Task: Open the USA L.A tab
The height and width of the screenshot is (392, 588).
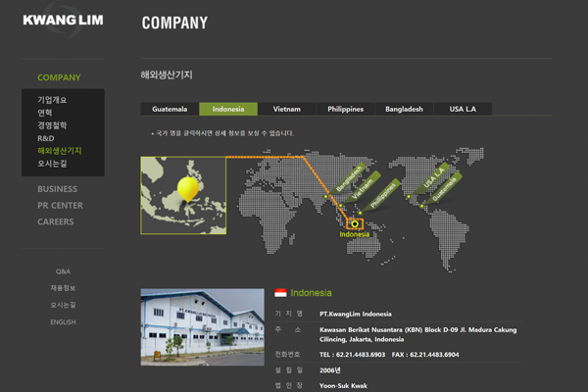Action: coord(463,109)
